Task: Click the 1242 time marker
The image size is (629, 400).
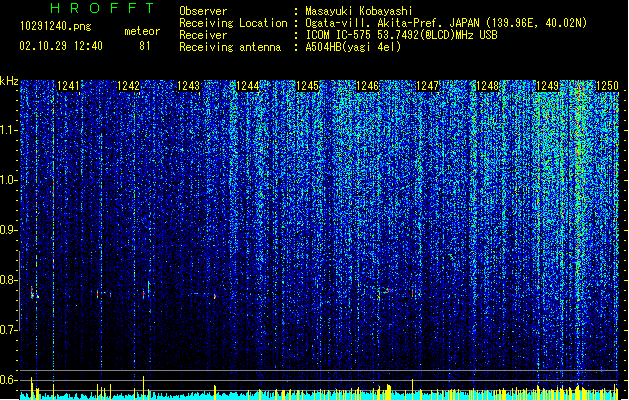Action: tap(128, 86)
